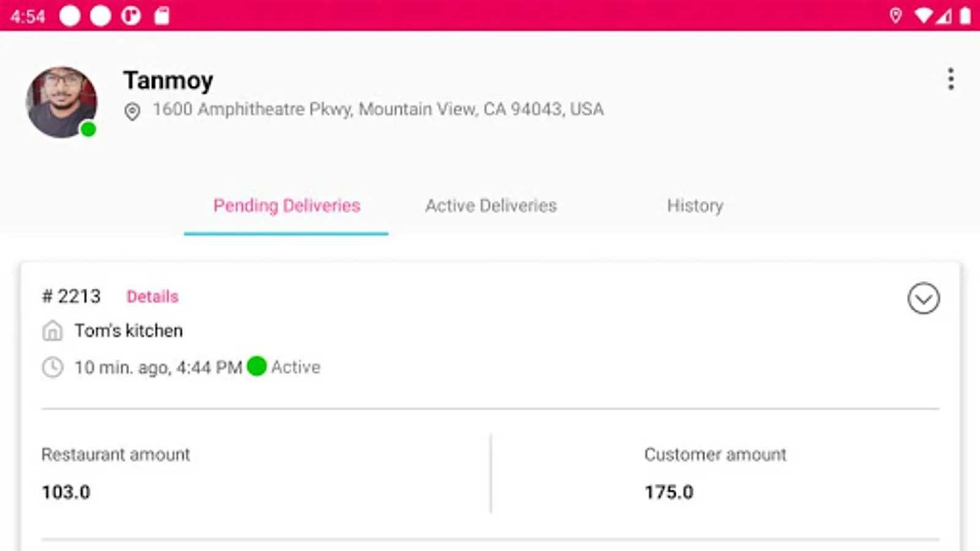Open the three-dot overflow menu
This screenshot has height=551, width=980.
click(x=951, y=79)
